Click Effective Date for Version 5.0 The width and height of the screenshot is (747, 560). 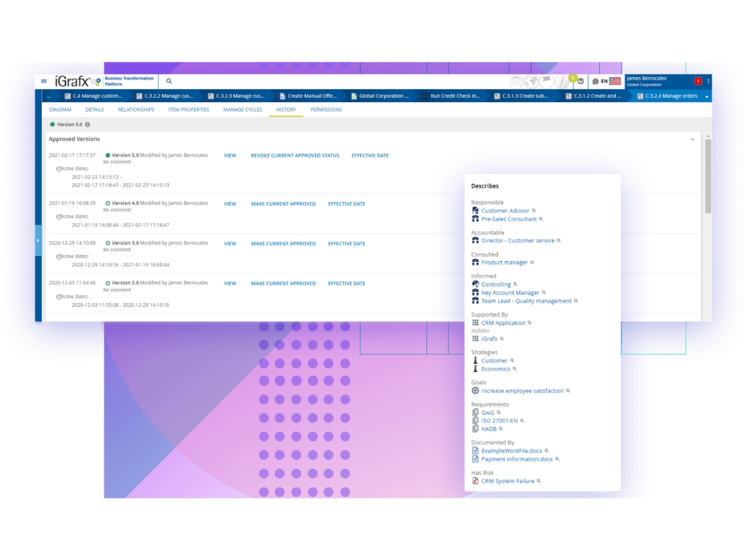[x=370, y=156]
